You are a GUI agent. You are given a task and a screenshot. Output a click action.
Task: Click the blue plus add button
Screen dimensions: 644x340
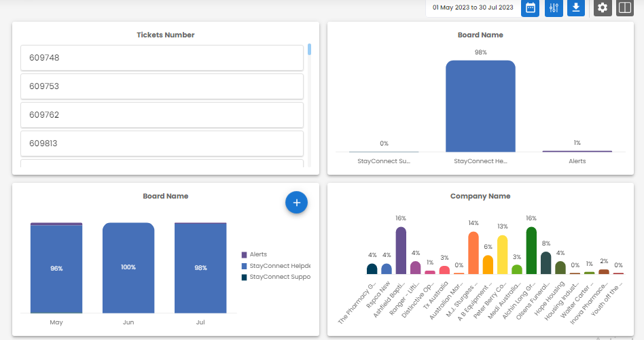pyautogui.click(x=297, y=202)
